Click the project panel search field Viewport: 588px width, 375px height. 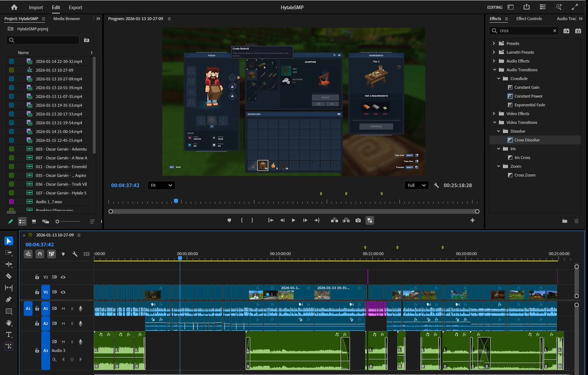click(x=43, y=40)
